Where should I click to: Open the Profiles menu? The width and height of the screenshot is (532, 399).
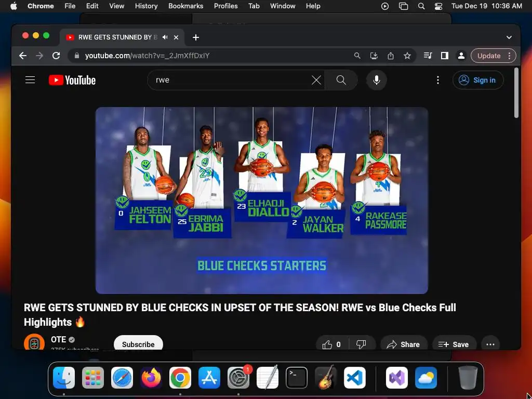pos(225,6)
